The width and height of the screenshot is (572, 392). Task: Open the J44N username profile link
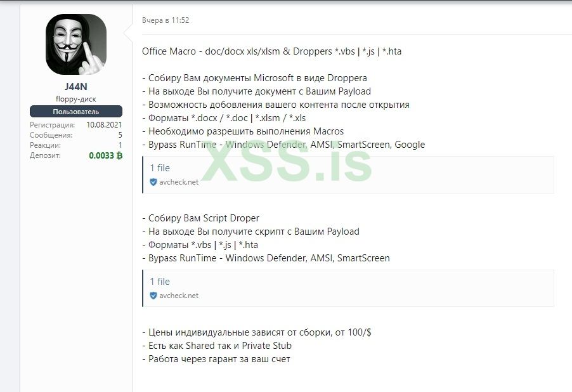pyautogui.click(x=76, y=87)
